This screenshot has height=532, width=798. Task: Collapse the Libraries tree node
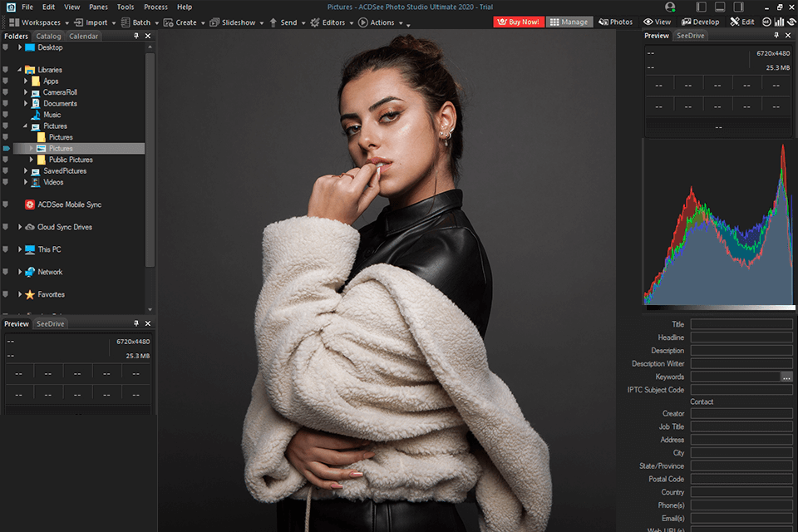pyautogui.click(x=20, y=70)
